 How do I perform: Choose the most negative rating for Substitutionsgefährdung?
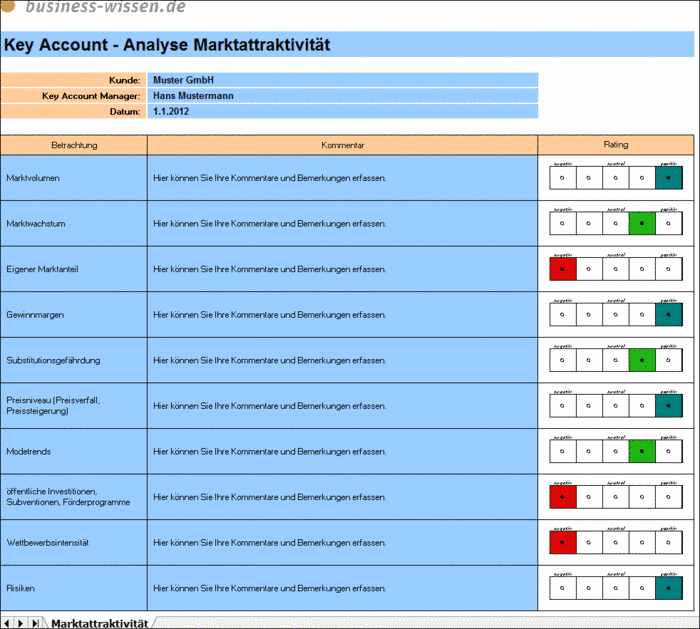562,360
